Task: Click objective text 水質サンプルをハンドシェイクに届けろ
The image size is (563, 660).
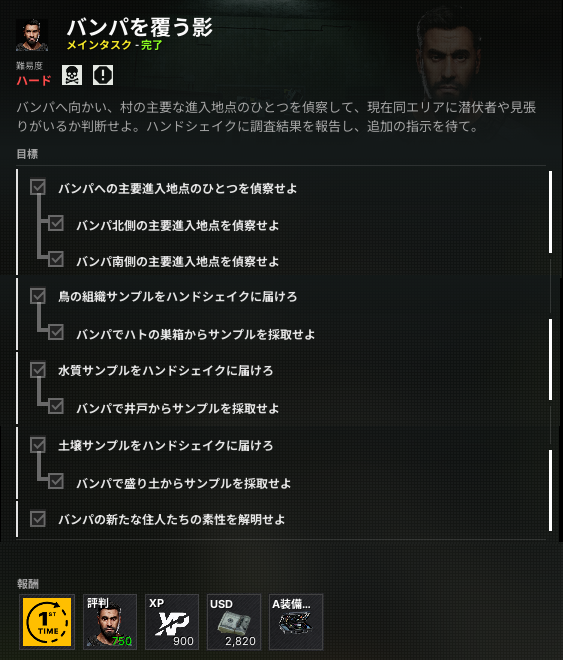Action: tap(166, 370)
